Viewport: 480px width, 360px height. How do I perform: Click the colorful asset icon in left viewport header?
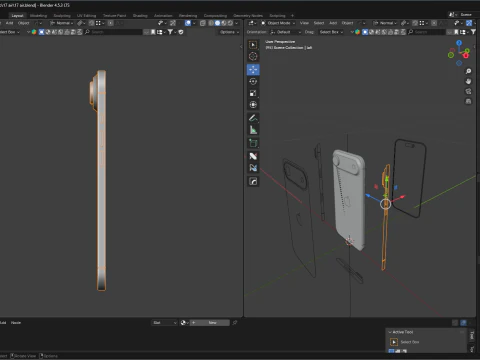34,32
